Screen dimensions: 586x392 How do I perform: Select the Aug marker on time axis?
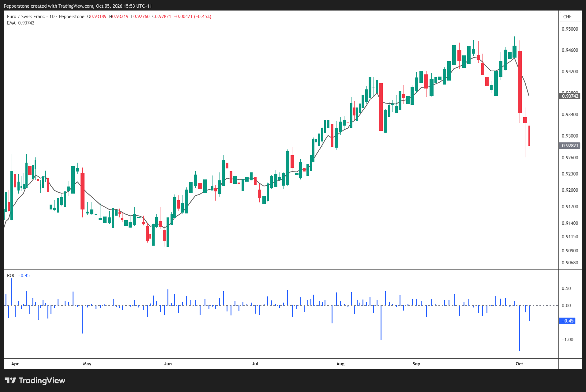[x=340, y=364]
